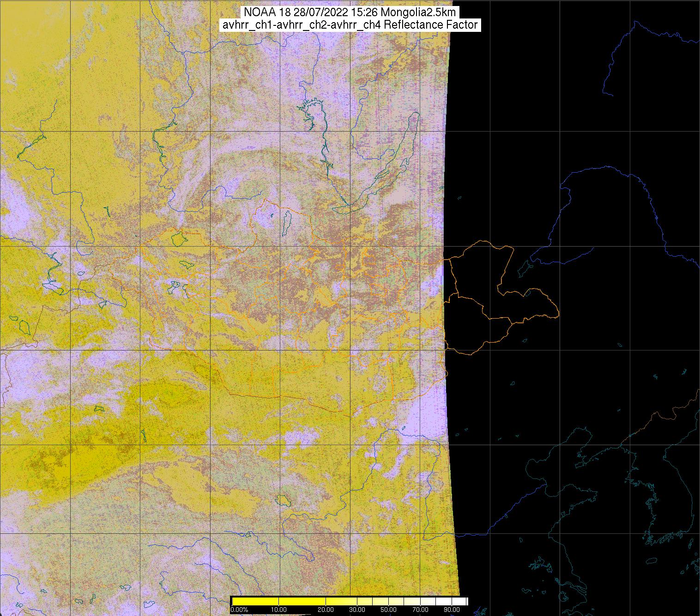This screenshot has height=616, width=700.
Task: Click the 20.00 tick label on the color bar
Action: tap(327, 610)
